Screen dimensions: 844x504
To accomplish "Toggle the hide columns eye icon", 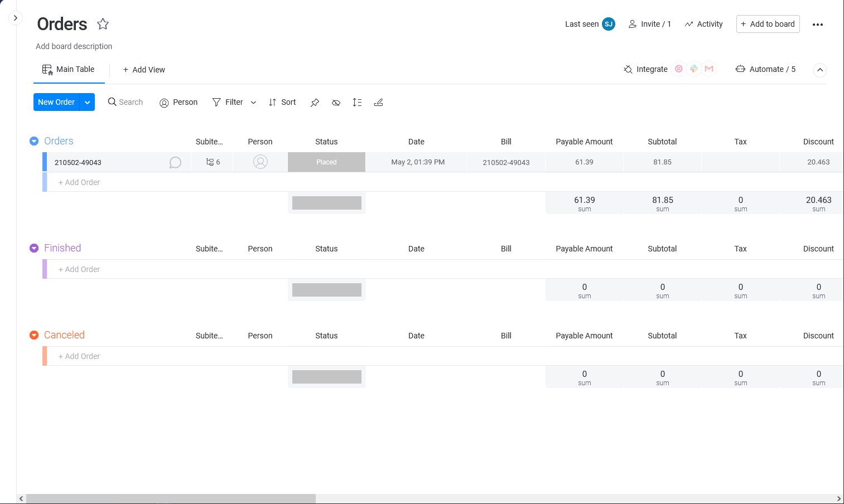I will [336, 103].
